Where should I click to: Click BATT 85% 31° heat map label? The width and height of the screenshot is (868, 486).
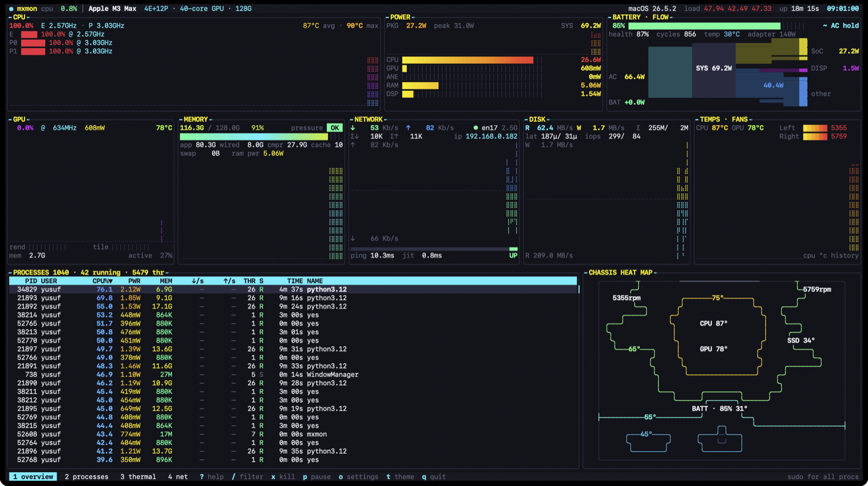(719, 408)
